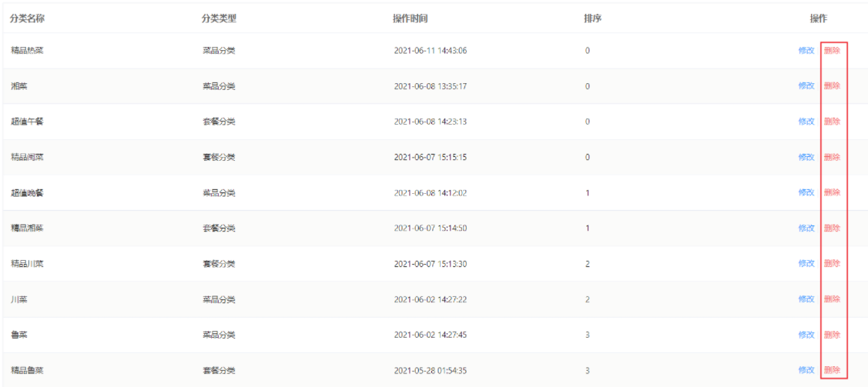Click the 操作时间 column header
This screenshot has height=387, width=868.
click(411, 18)
